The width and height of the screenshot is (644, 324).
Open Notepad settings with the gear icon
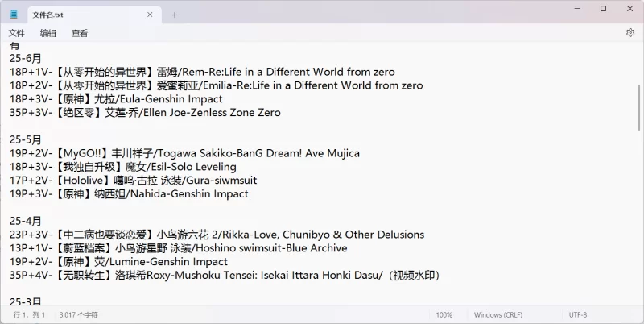pyautogui.click(x=630, y=33)
